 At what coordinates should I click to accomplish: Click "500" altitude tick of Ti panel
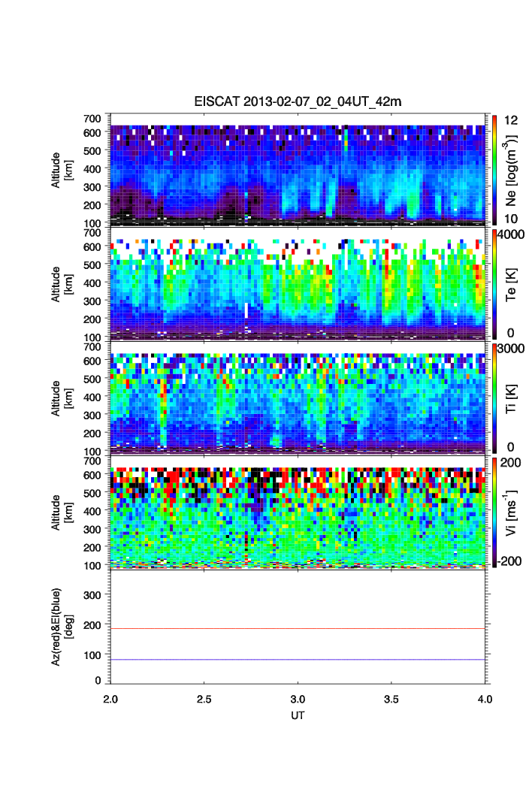(x=92, y=379)
